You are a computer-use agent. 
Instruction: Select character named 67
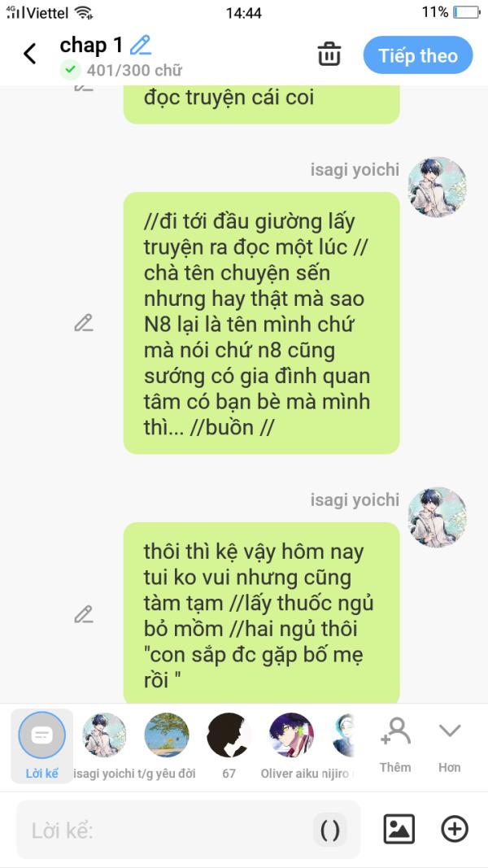[229, 746]
